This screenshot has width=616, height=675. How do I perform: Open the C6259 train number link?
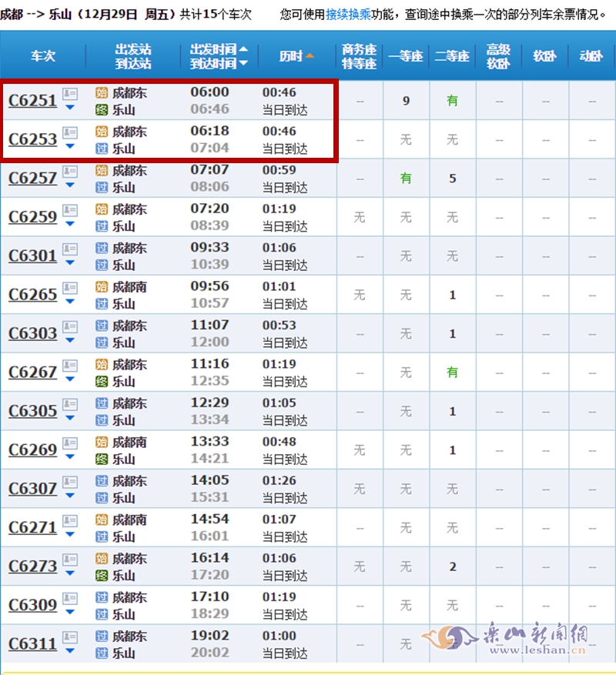(x=32, y=217)
